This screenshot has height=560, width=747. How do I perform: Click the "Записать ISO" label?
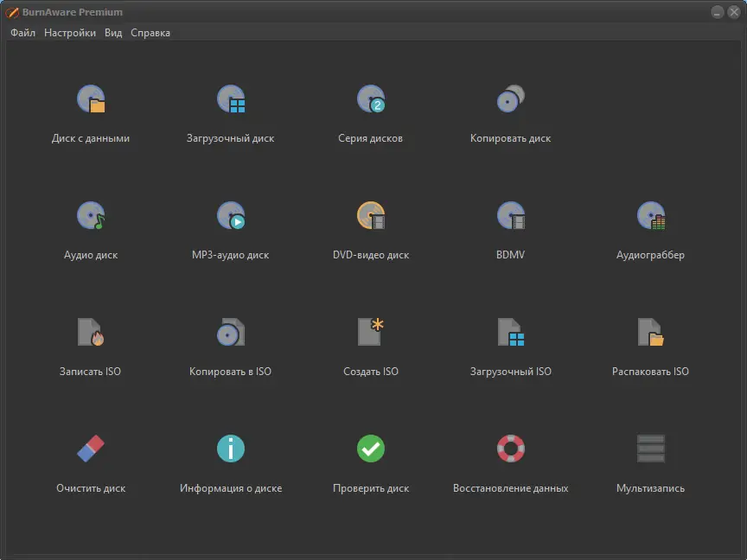[90, 372]
